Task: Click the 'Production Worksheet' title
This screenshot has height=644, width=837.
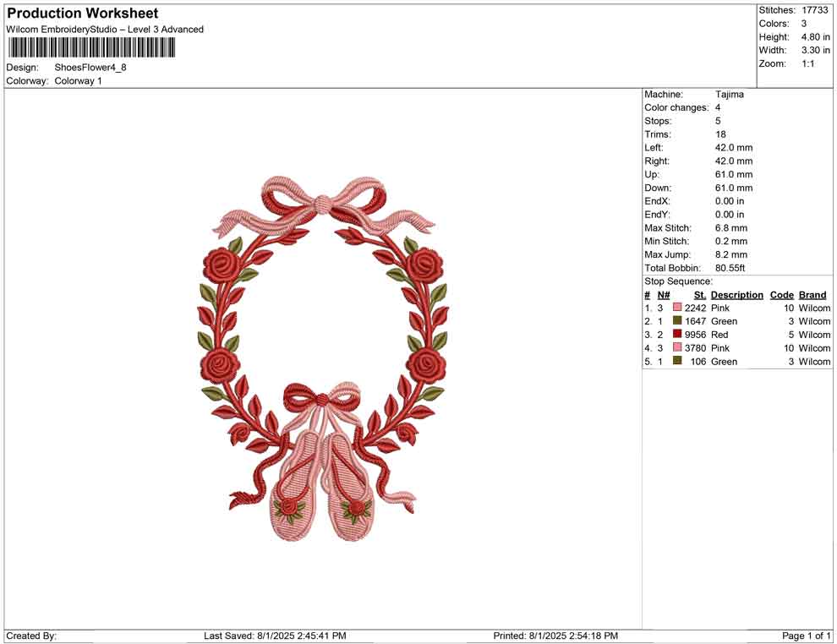Action: coord(83,14)
